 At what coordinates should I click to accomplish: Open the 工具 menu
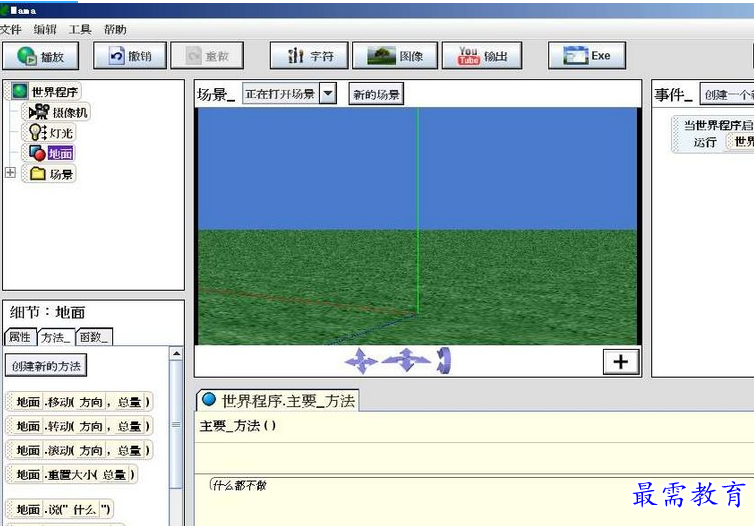pyautogui.click(x=80, y=30)
